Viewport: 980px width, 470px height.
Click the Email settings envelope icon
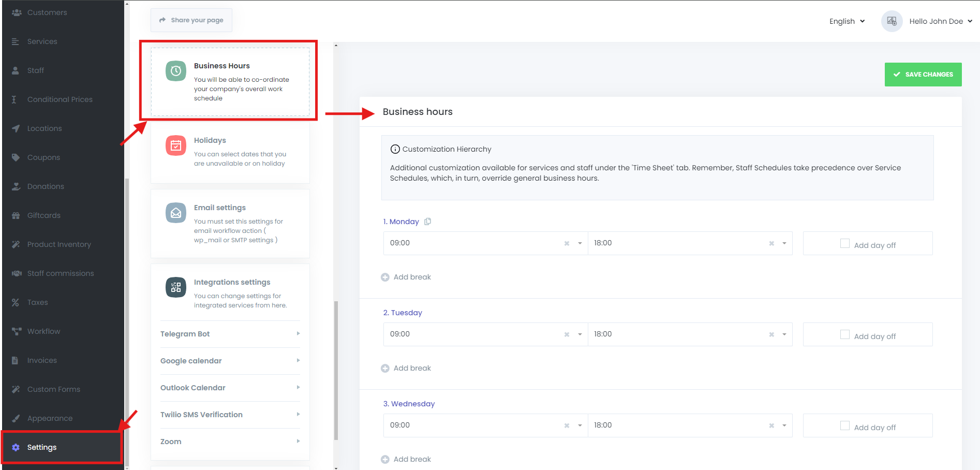(176, 213)
